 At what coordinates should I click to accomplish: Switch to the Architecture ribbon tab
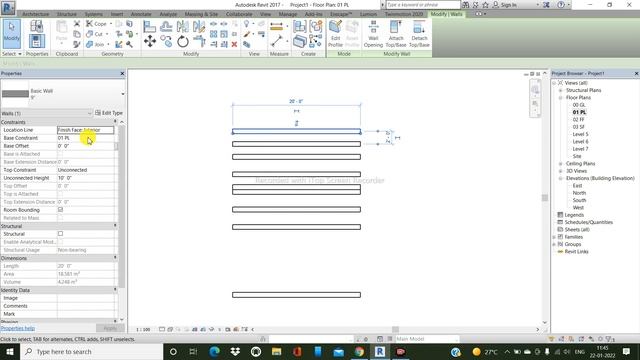pos(36,14)
